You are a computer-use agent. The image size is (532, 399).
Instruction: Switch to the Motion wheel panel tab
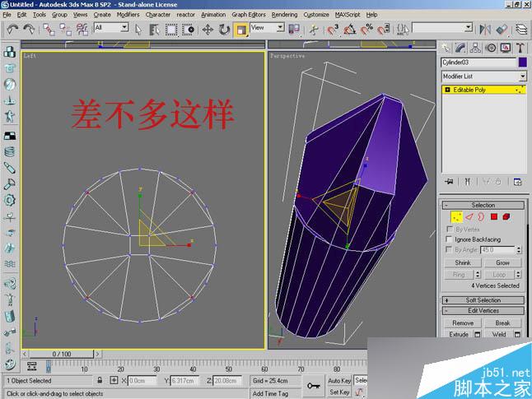coord(491,48)
